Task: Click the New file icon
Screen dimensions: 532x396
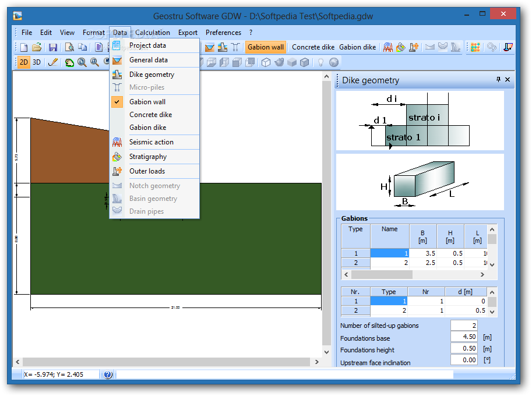Action: coord(24,47)
